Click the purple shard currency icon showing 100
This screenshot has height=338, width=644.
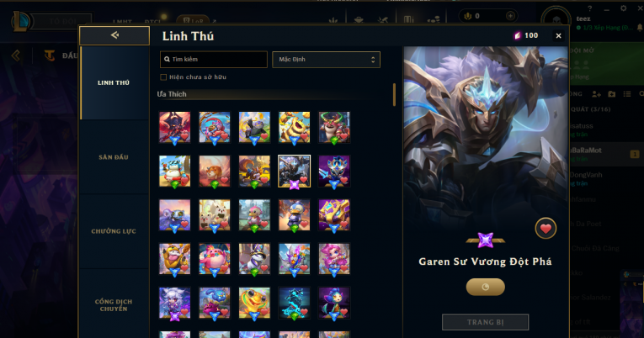pyautogui.click(x=518, y=35)
